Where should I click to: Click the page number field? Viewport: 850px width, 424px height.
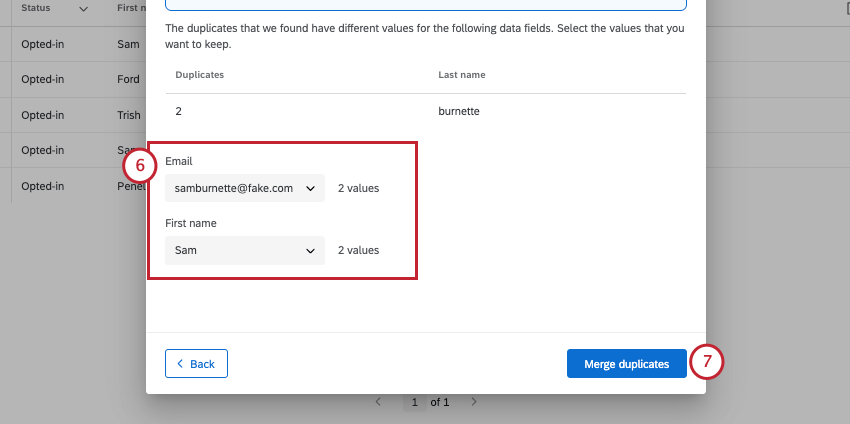[413, 402]
